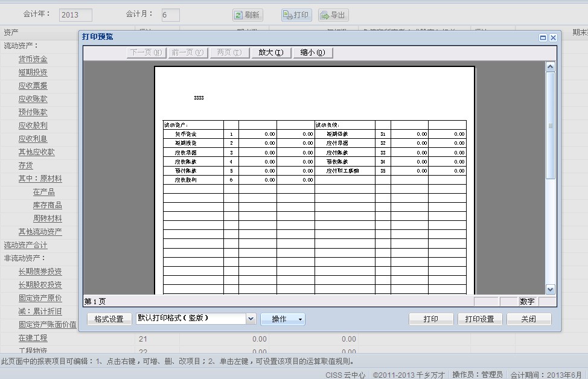
Task: Maximize the print preview dialog
Action: 543,37
